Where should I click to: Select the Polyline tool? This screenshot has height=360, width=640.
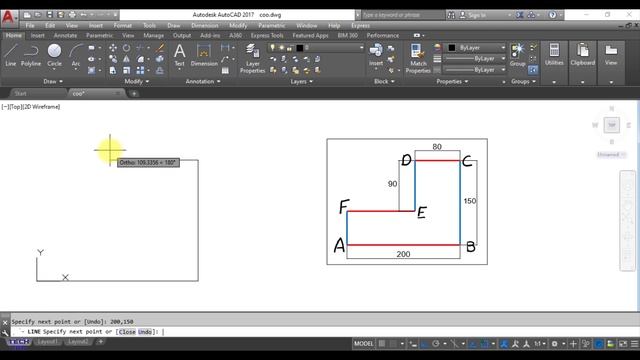click(31, 55)
